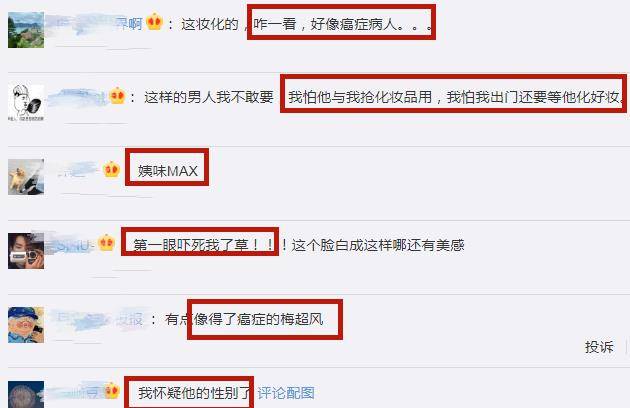Click the crown badge beside the first username
The width and height of the screenshot is (630, 408).
154,22
